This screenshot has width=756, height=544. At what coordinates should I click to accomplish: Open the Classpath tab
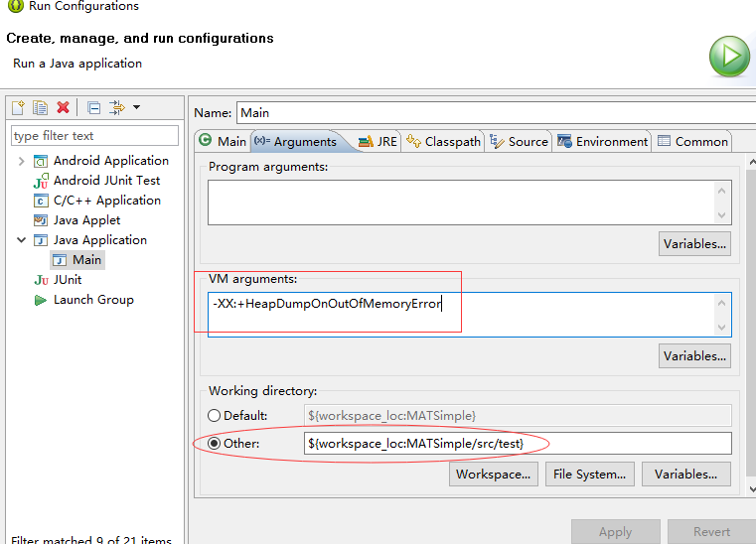[x=444, y=142]
